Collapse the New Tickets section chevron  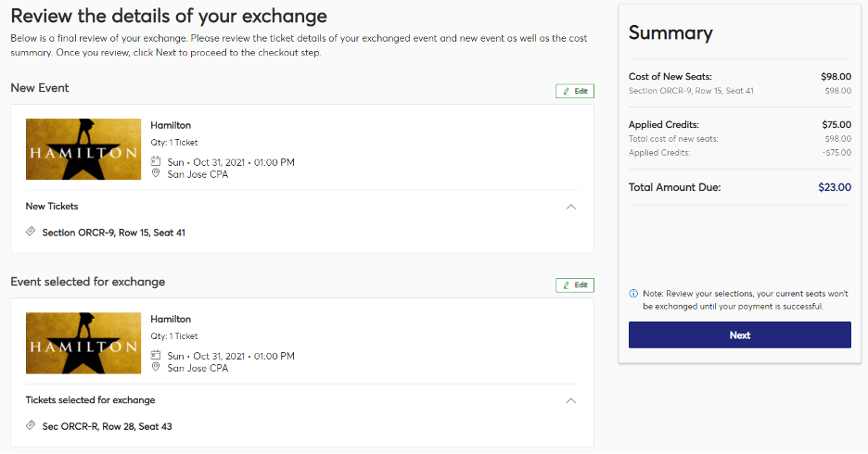pyautogui.click(x=571, y=207)
